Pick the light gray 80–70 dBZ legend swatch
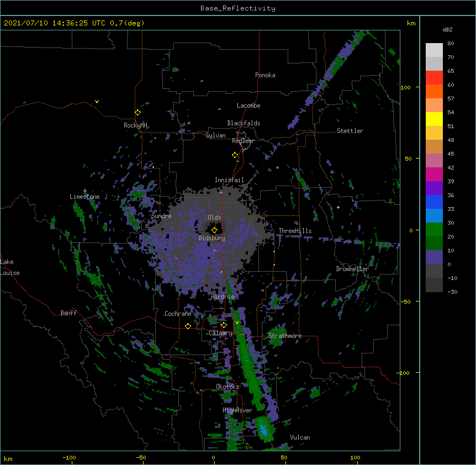The height and width of the screenshot is (465, 476). (x=434, y=50)
